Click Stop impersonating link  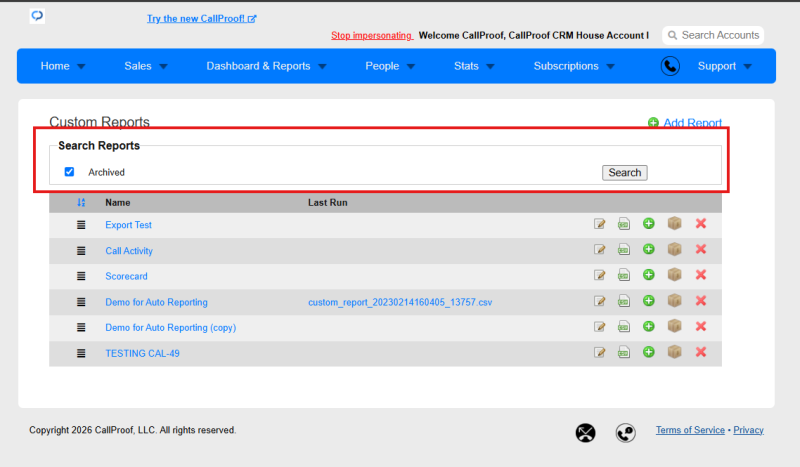(371, 35)
